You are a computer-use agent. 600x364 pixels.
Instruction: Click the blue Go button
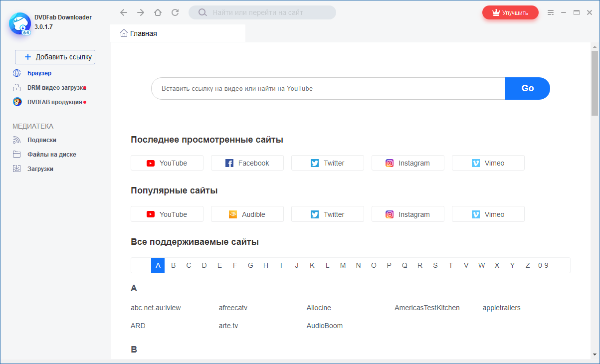coord(528,88)
